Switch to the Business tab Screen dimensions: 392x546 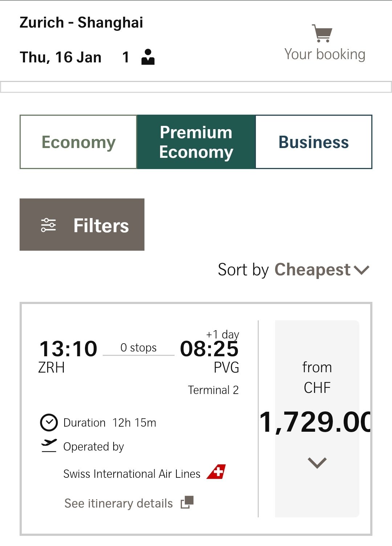point(314,142)
